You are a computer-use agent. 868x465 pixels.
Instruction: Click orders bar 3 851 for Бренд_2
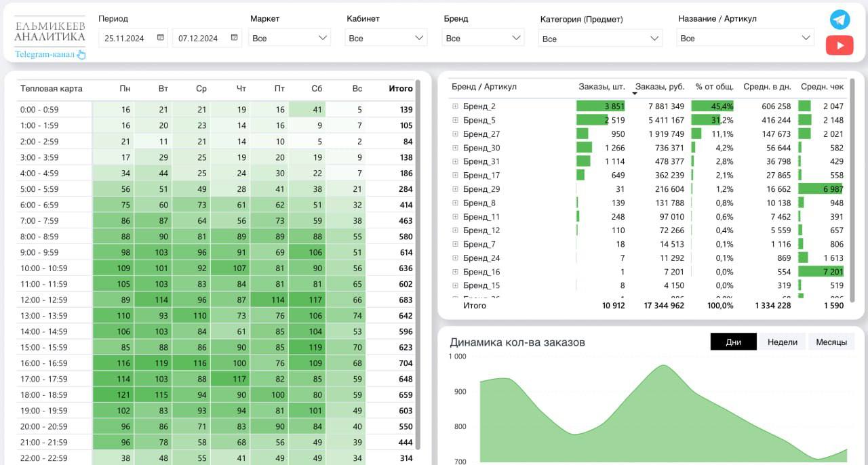pos(601,106)
